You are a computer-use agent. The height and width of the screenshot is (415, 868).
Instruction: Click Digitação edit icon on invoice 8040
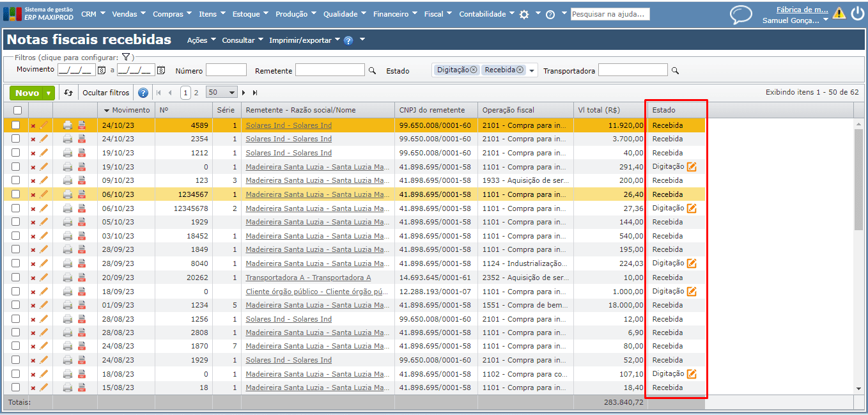click(x=692, y=263)
